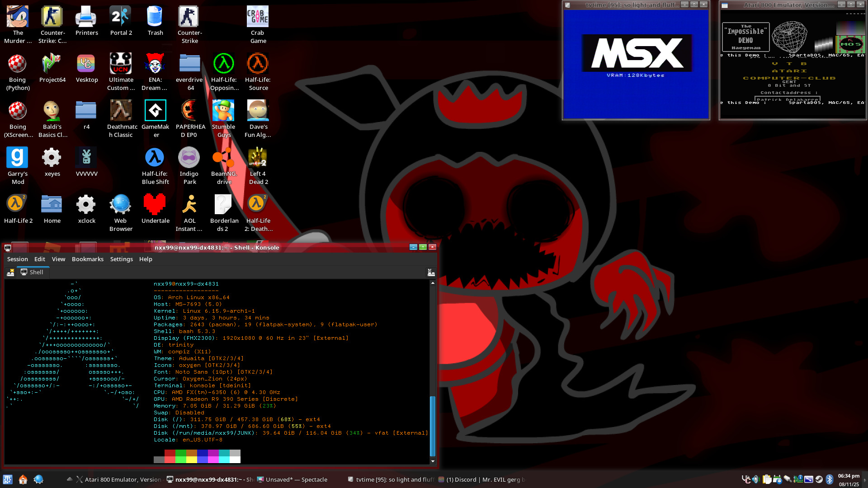Launch Ultimate Custom Night icon
This screenshot has height=488, width=868.
click(x=121, y=72)
